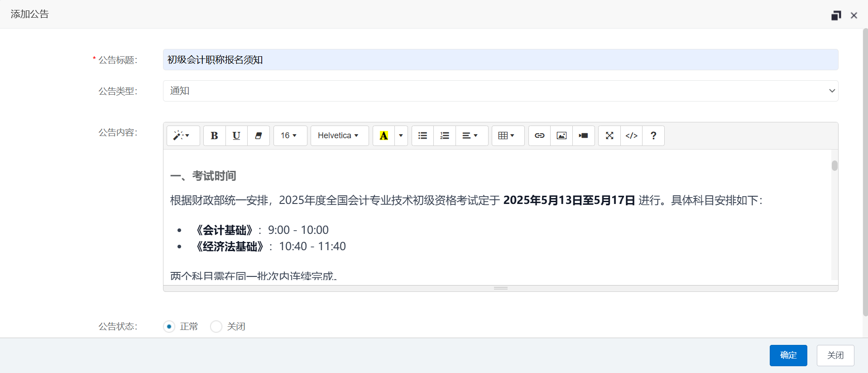
Task: Open the font size 16 dropdown
Action: point(290,136)
